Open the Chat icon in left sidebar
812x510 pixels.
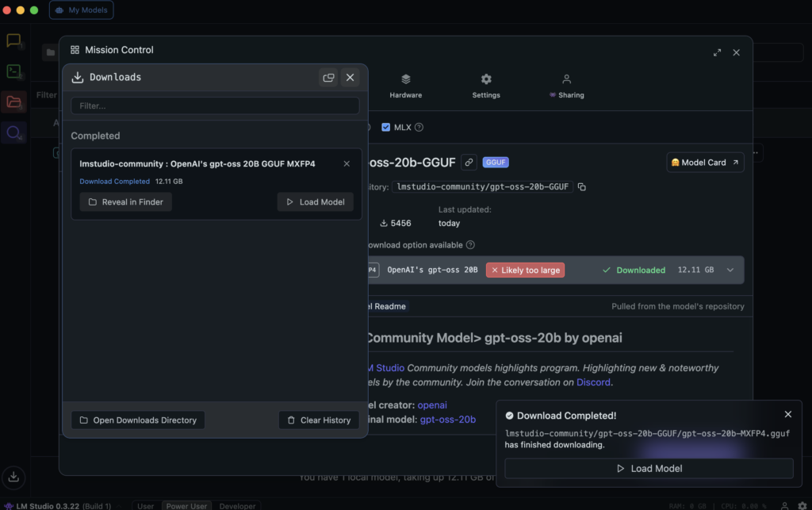13,41
